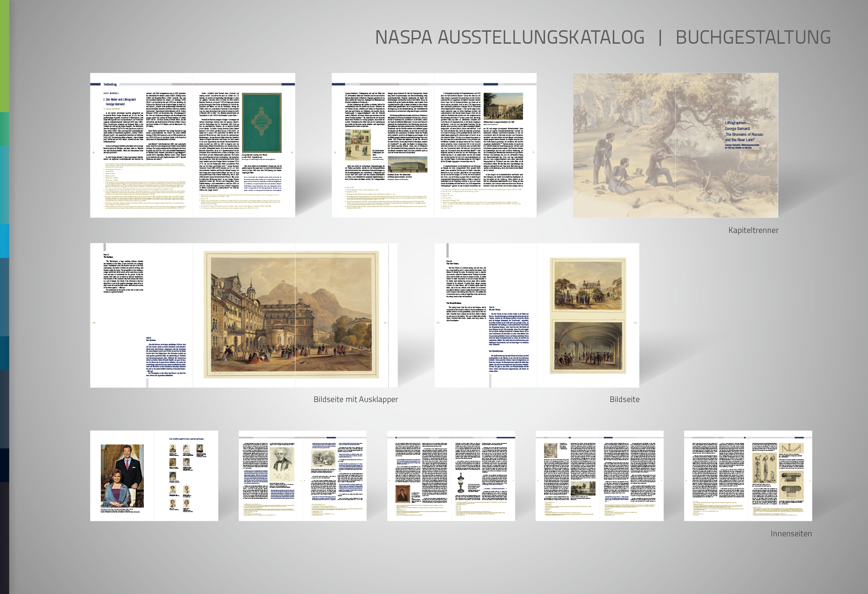Screen dimensions: 868x594
Task: Open the Kapiteltrenner tree lithograph spread
Action: coord(675,145)
